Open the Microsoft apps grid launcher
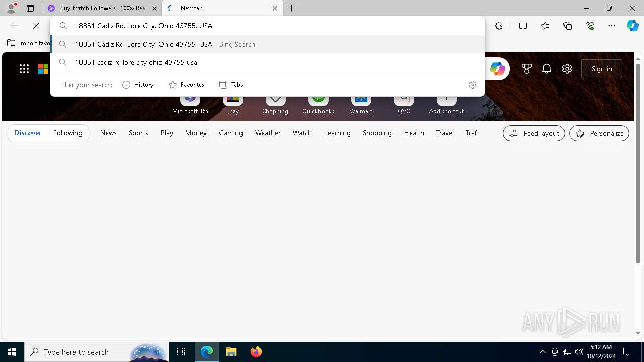644x362 pixels. (24, 69)
